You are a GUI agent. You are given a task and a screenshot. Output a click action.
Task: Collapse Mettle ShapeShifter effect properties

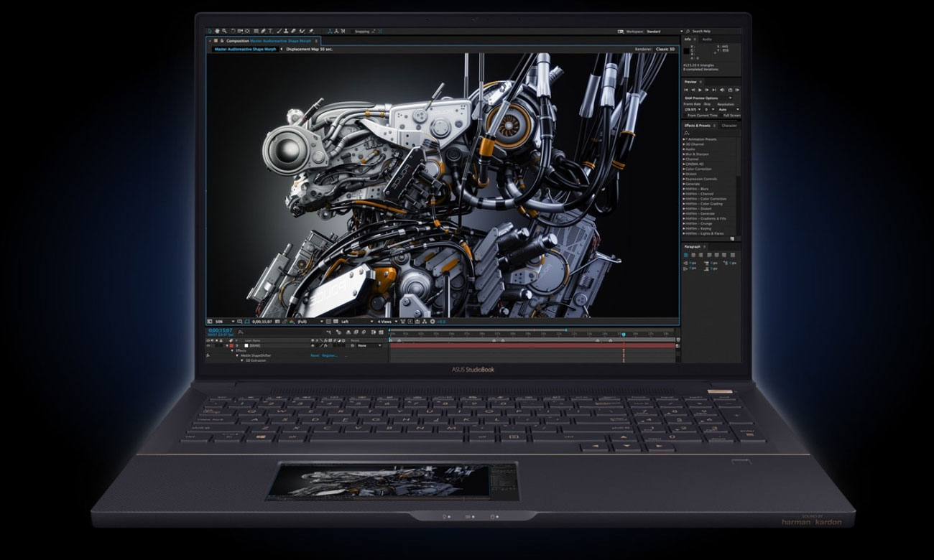pos(237,355)
